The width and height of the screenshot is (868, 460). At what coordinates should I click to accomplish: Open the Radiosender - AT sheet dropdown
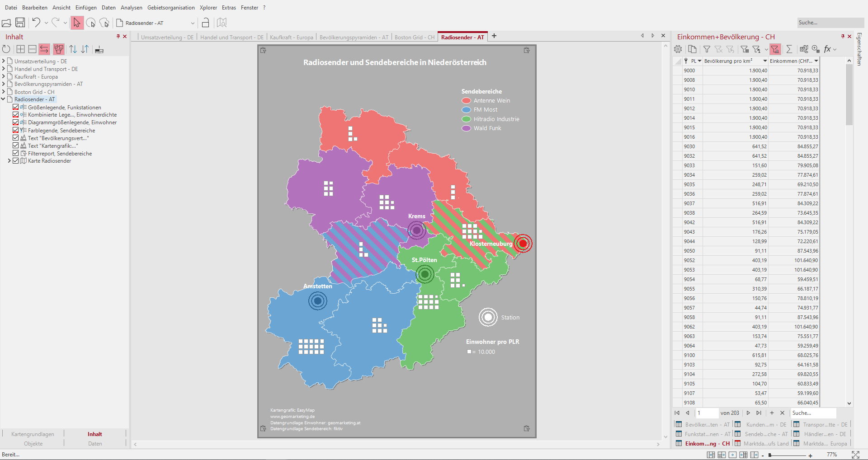pyautogui.click(x=193, y=23)
